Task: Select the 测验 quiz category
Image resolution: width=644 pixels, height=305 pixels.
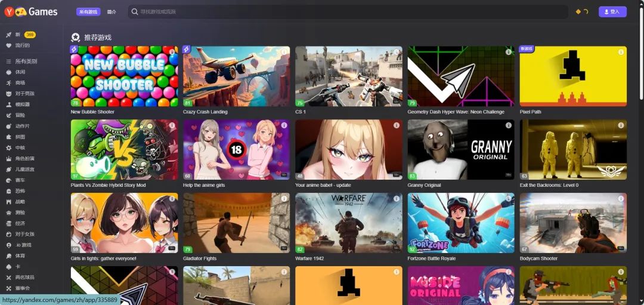Action: (16, 212)
